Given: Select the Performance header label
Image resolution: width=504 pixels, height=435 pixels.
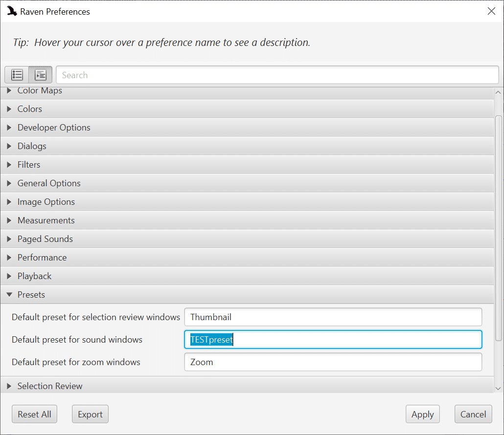Looking at the screenshot, I should (x=42, y=258).
